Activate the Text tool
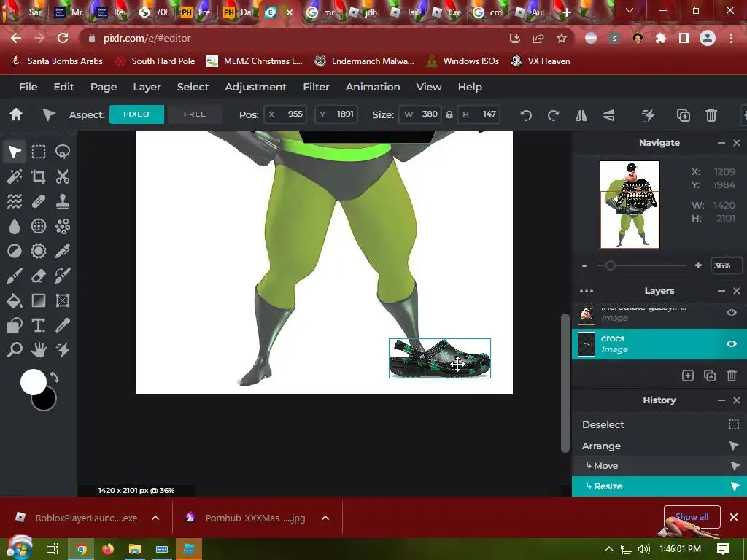 click(39, 325)
